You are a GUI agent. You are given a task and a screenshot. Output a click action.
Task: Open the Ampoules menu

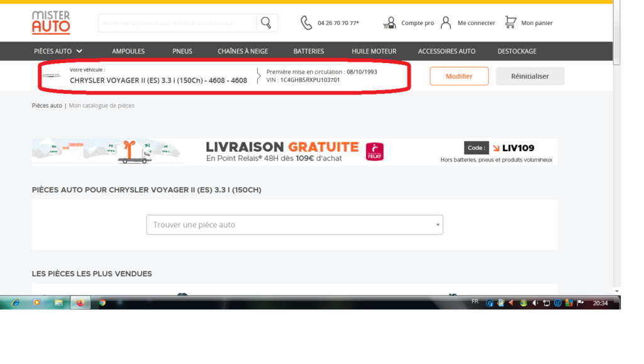[128, 51]
